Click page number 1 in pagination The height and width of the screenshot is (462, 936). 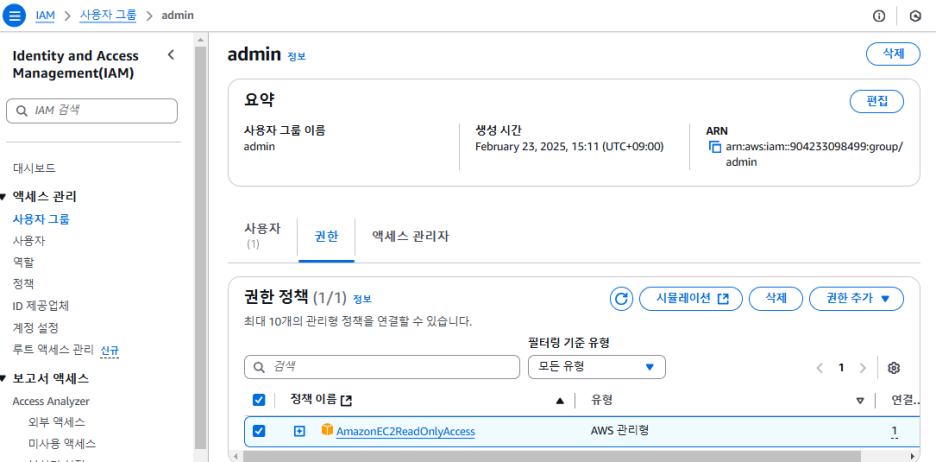(x=841, y=368)
